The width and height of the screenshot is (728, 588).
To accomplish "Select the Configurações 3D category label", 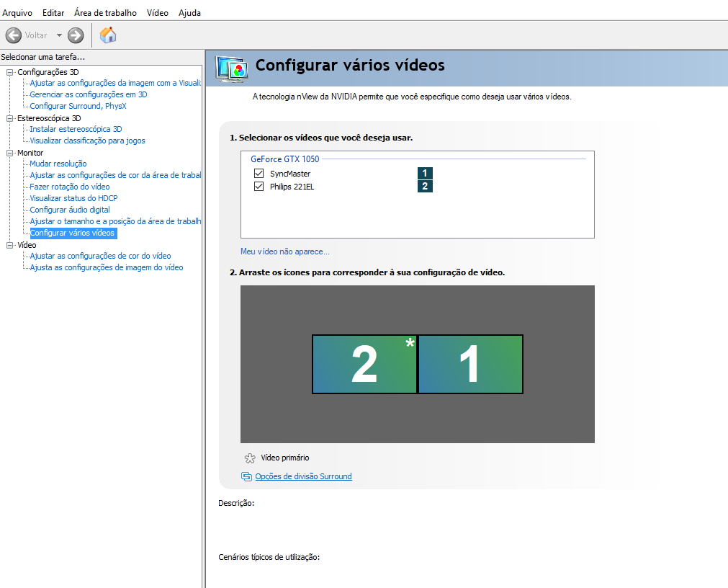I will tap(48, 72).
